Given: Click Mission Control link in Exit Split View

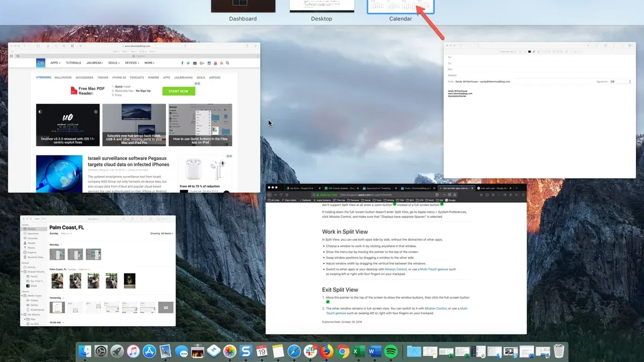Looking at the screenshot, I should point(435,308).
